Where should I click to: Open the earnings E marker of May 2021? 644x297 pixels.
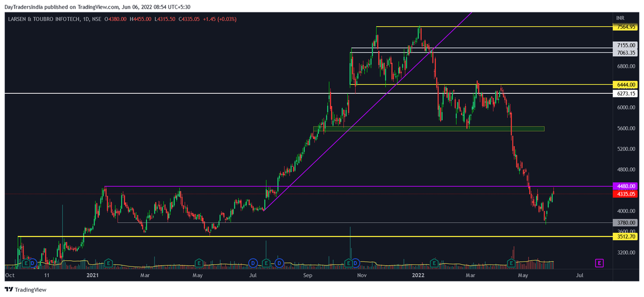coord(199,263)
